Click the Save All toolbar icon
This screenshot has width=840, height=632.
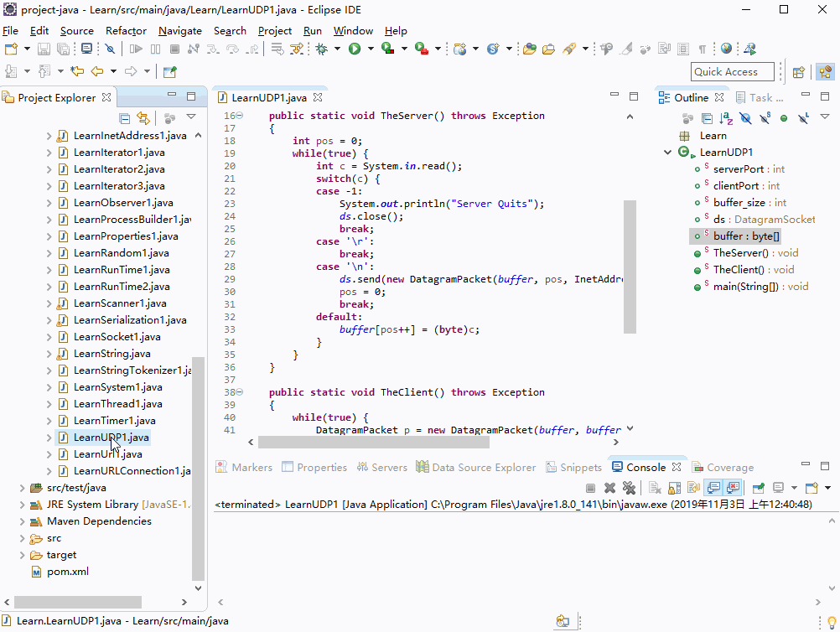[63, 49]
